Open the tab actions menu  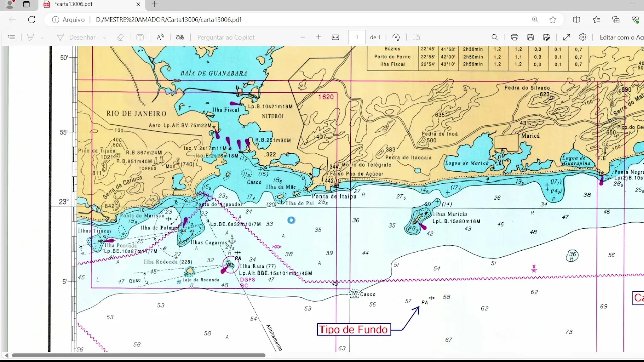[26, 4]
